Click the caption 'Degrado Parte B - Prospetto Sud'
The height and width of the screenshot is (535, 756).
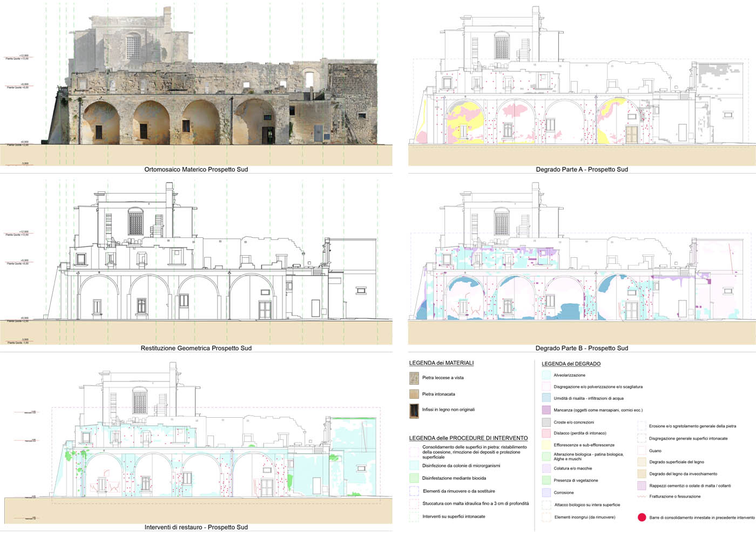pos(582,348)
